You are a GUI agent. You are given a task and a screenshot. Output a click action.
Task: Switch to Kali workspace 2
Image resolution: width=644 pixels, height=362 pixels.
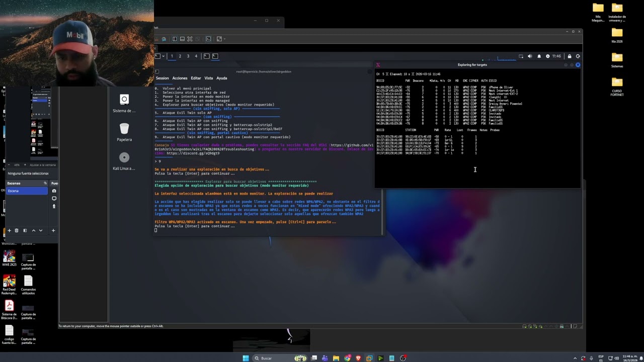(180, 56)
